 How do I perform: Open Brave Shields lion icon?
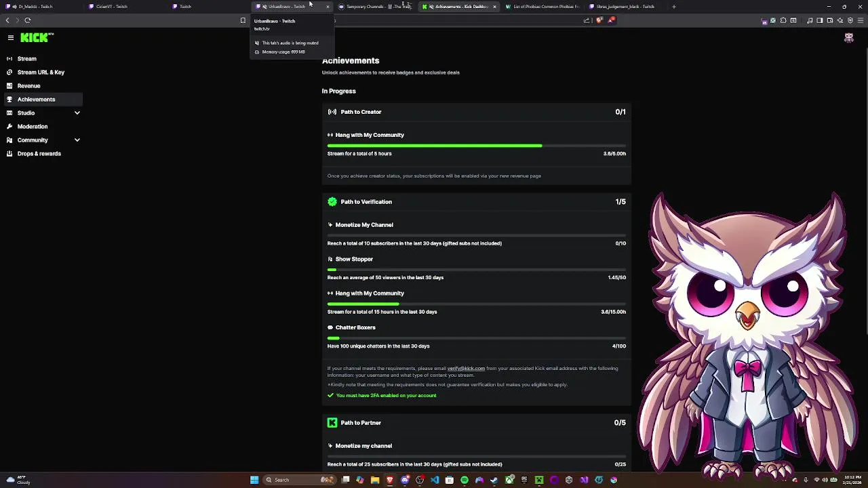click(599, 20)
